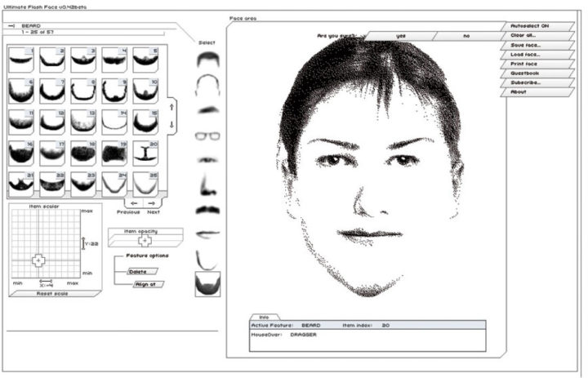Image resolution: width=588 pixels, height=378 pixels.
Task: Pick beard style number 16
Action: (x=21, y=153)
